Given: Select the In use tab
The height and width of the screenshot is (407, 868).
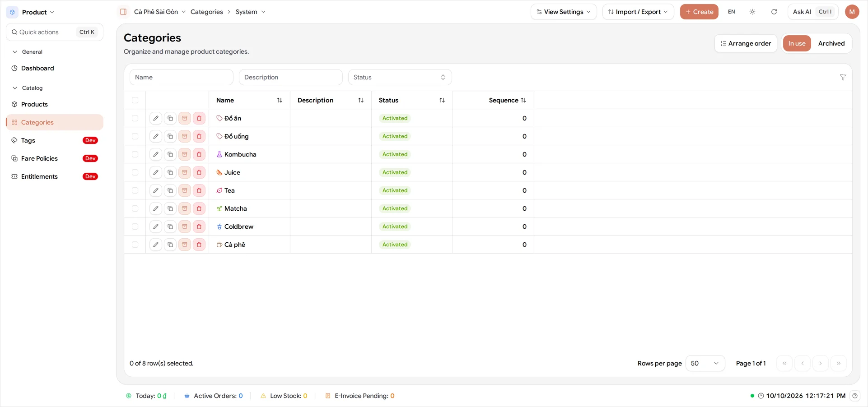Looking at the screenshot, I should point(797,43).
